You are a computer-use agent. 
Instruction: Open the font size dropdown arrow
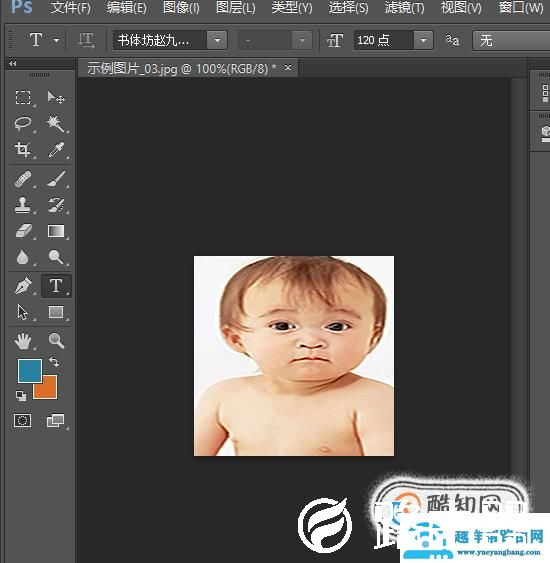pos(423,40)
